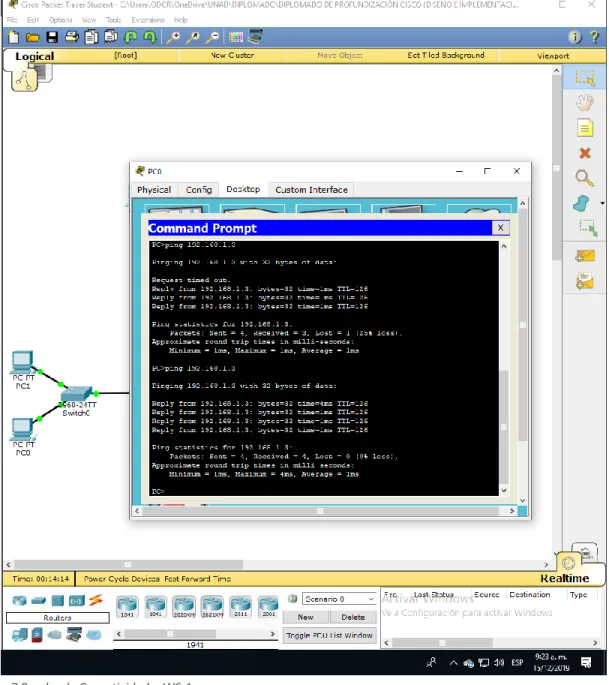Click Delete scenario button

click(x=353, y=617)
